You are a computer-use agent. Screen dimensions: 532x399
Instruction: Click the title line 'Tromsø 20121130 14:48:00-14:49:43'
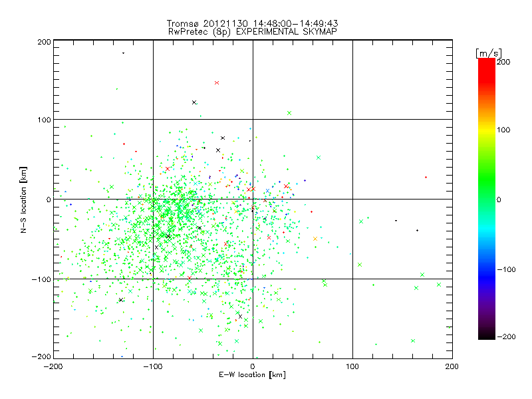253,23
